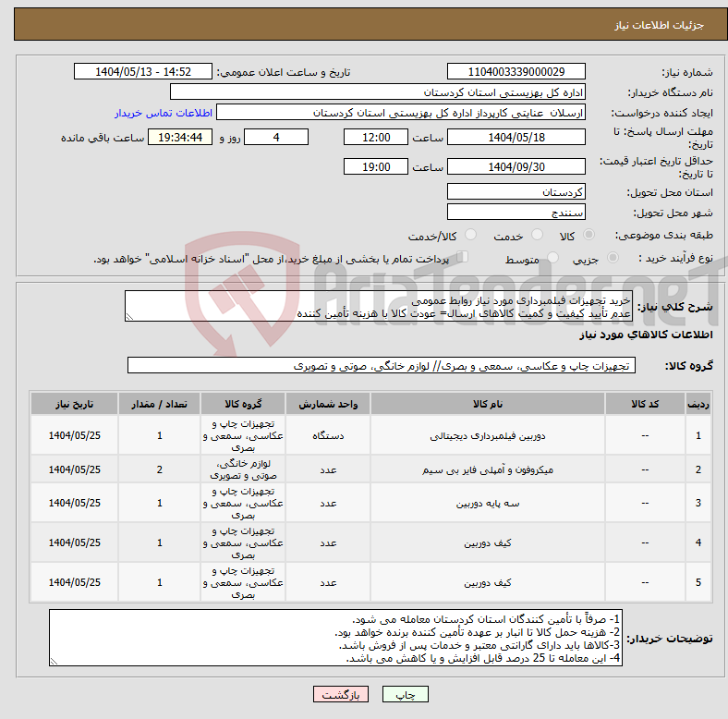Click the اطلاعات کالاهای مورد نیاز section title
This screenshot has height=719, width=728.
[x=646, y=335]
